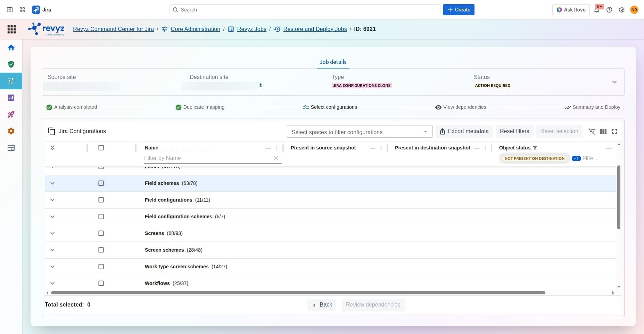Image resolution: width=644 pixels, height=334 pixels.
Task: Check the Field schemes checkbox
Action: (x=101, y=183)
